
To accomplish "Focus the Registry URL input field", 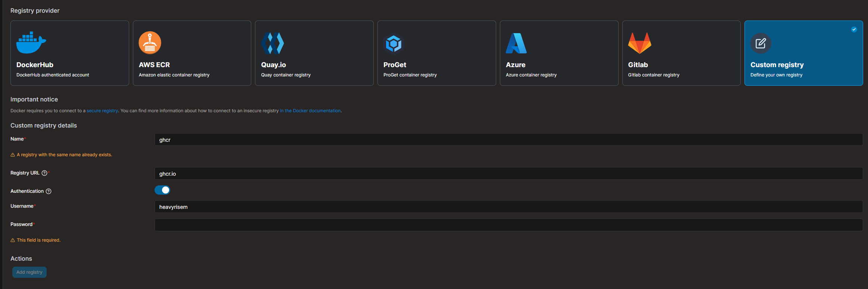I will [x=508, y=174].
